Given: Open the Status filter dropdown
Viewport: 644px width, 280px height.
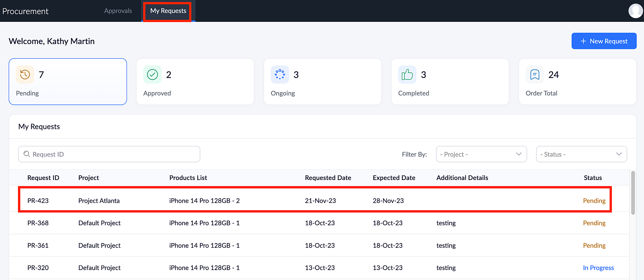Looking at the screenshot, I should [582, 154].
